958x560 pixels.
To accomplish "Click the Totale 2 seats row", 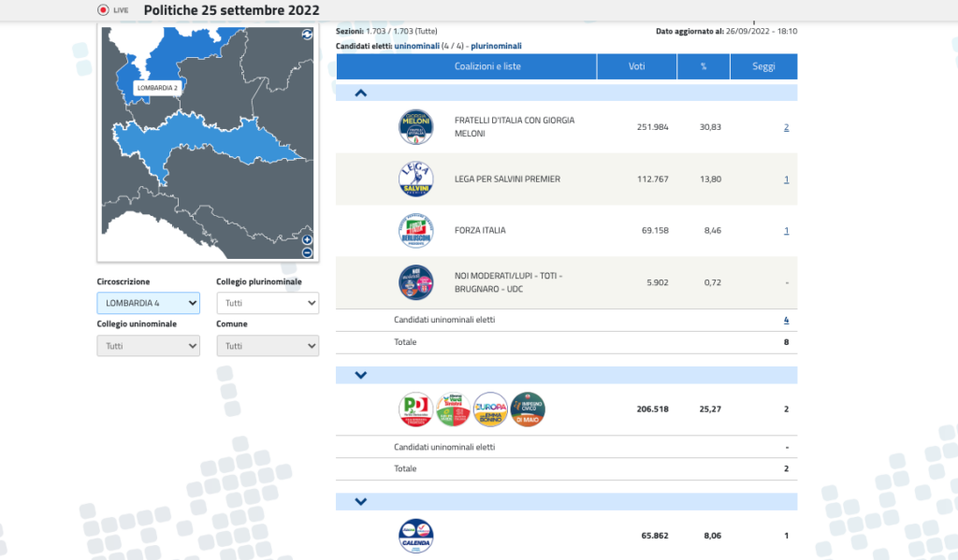I will point(566,469).
